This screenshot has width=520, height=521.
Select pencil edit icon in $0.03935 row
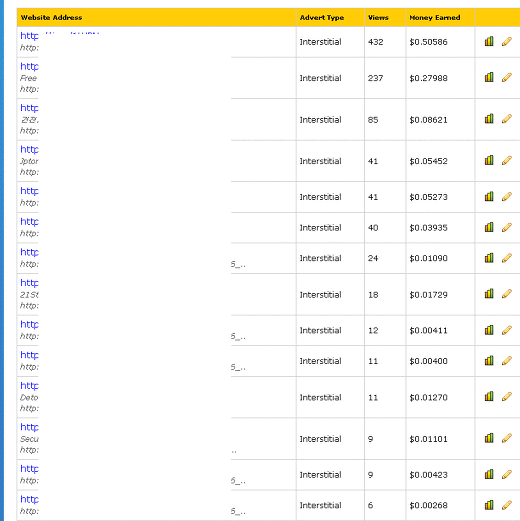[507, 227]
